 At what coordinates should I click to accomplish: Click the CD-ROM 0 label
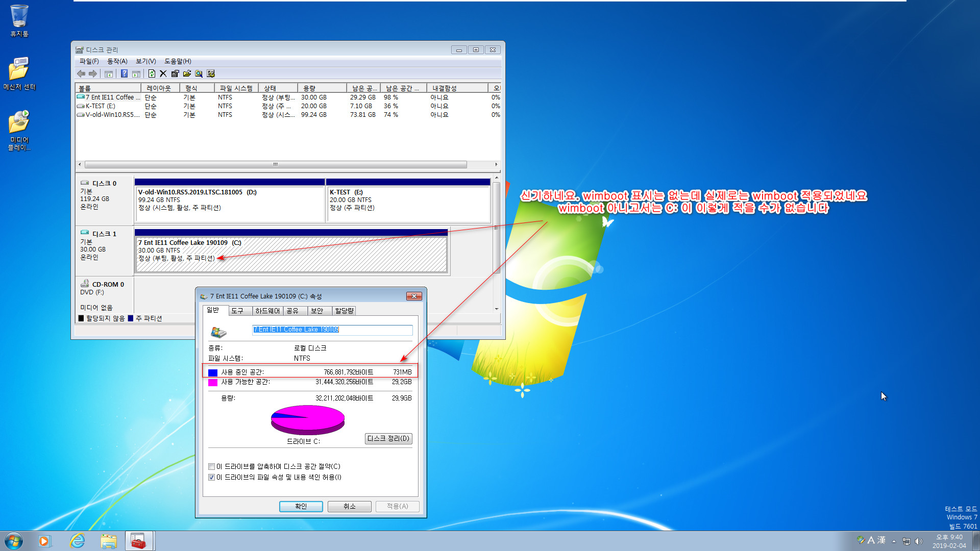pos(108,285)
